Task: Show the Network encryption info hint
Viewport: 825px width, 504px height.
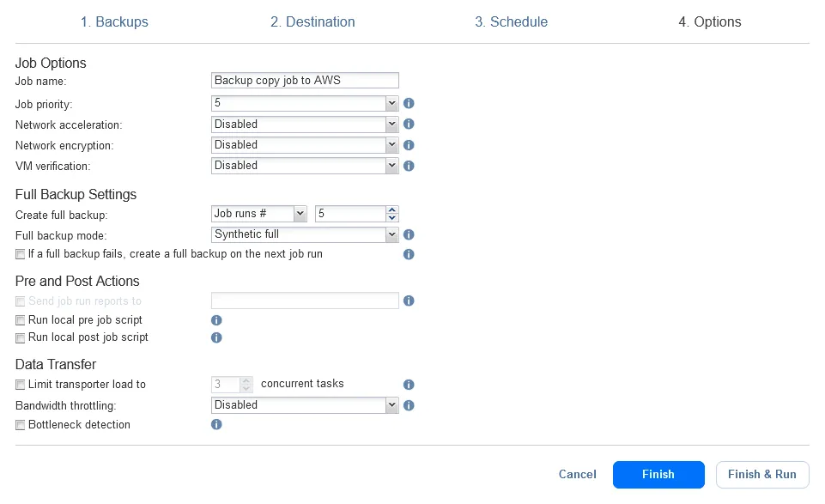Action: point(409,144)
